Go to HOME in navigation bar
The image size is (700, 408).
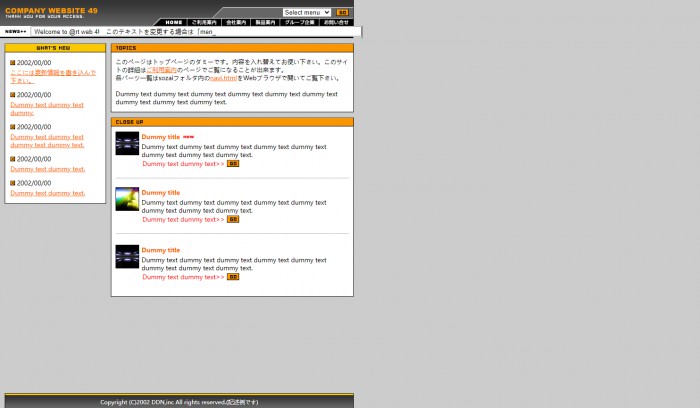[x=174, y=22]
